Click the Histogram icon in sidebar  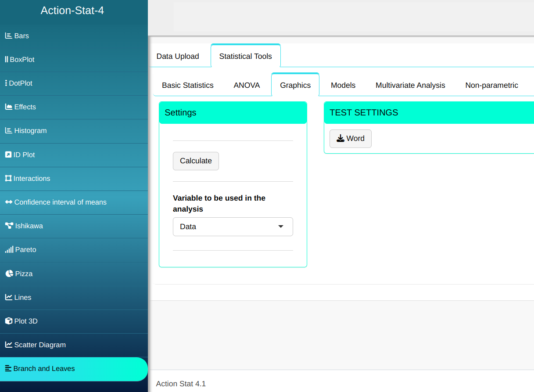(x=8, y=131)
